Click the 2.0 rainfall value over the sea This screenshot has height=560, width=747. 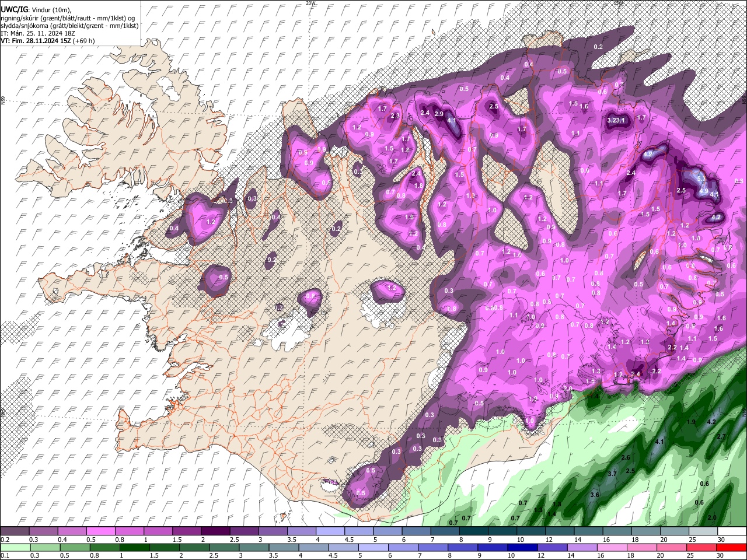pos(711,517)
